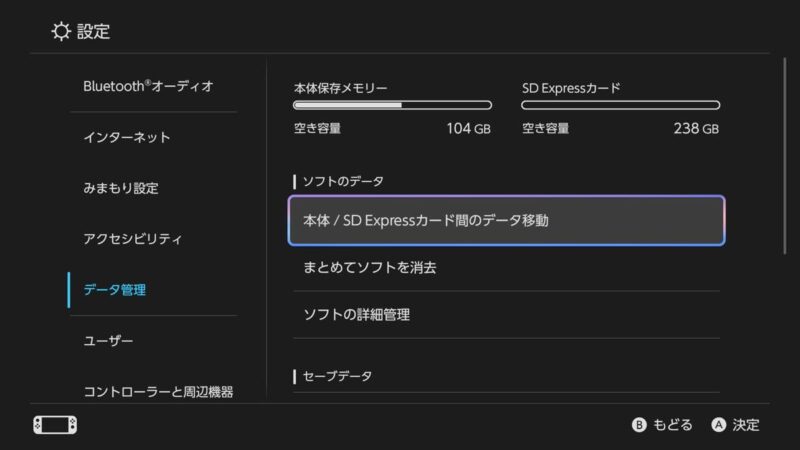Screen dimensions: 800x450
Task: Click the B button icon for もどる
Action: pos(639,425)
